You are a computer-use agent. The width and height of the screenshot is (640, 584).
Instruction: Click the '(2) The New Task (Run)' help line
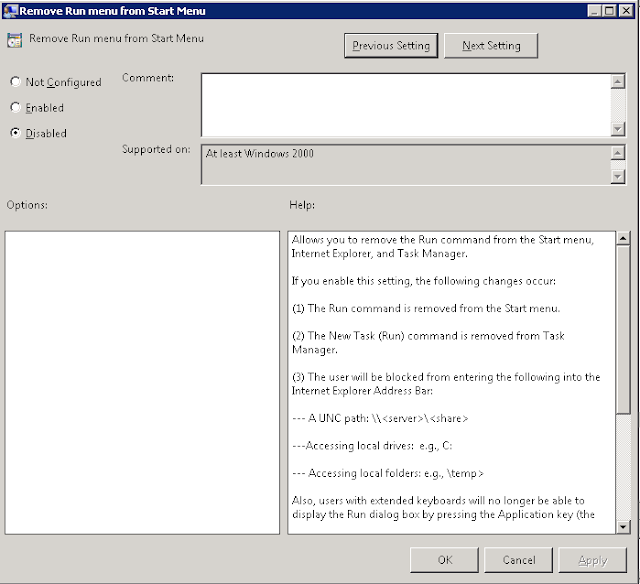click(428, 342)
